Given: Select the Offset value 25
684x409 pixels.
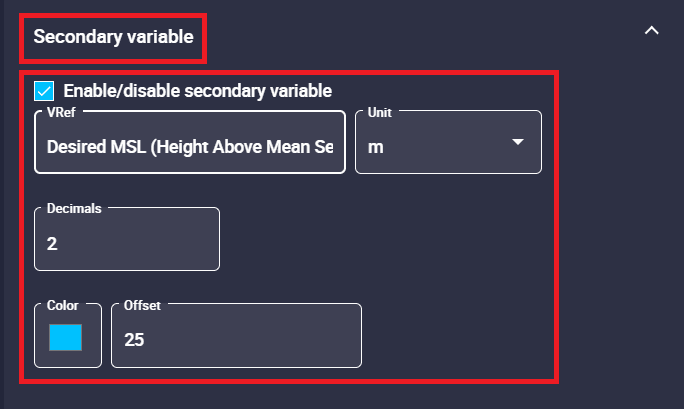Looking at the screenshot, I should point(134,340).
